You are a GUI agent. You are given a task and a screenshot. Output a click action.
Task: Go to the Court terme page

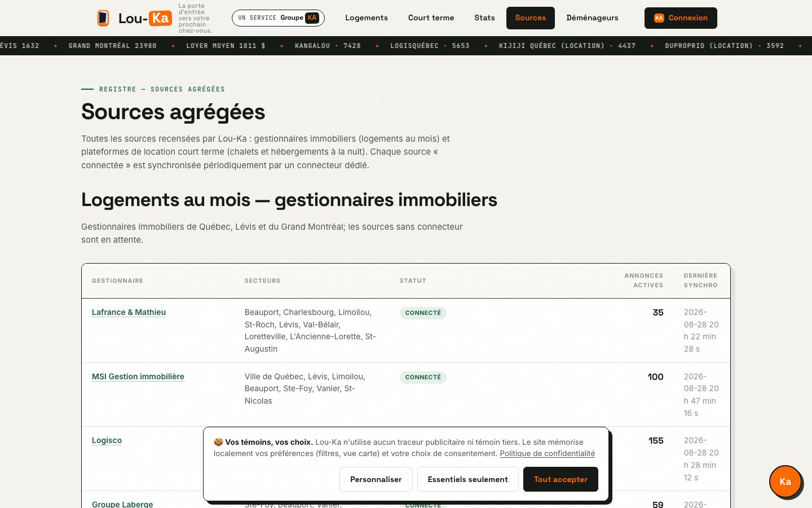(431, 18)
